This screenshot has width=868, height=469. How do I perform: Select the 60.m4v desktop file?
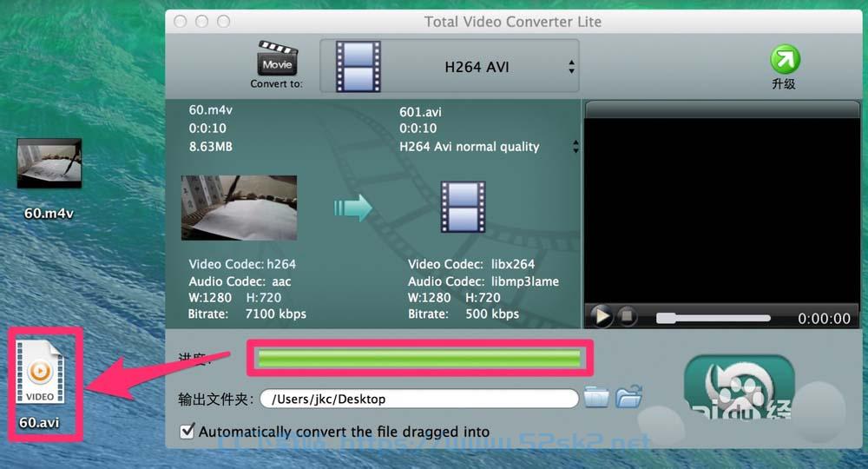(49, 178)
